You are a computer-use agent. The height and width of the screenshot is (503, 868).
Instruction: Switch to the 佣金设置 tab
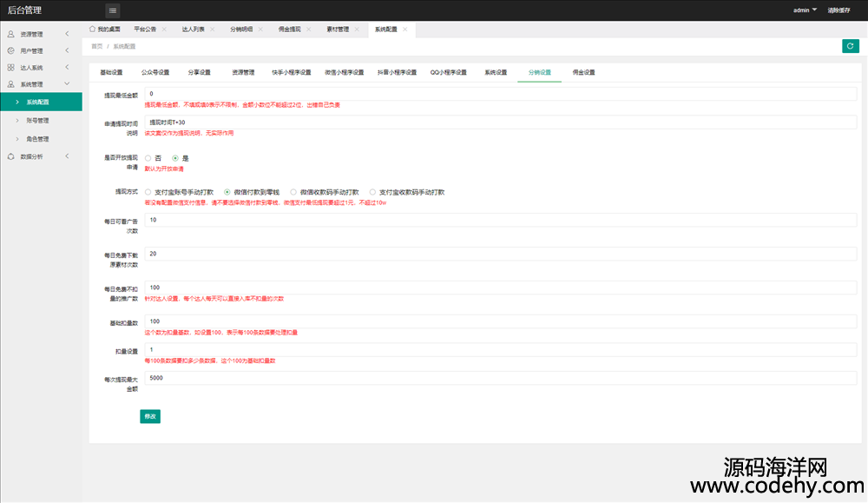583,72
